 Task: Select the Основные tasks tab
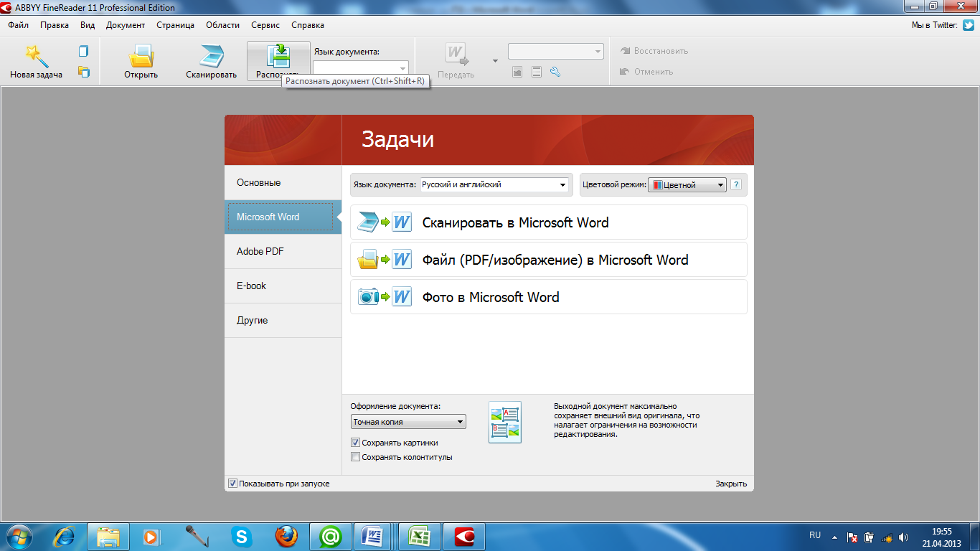click(283, 183)
